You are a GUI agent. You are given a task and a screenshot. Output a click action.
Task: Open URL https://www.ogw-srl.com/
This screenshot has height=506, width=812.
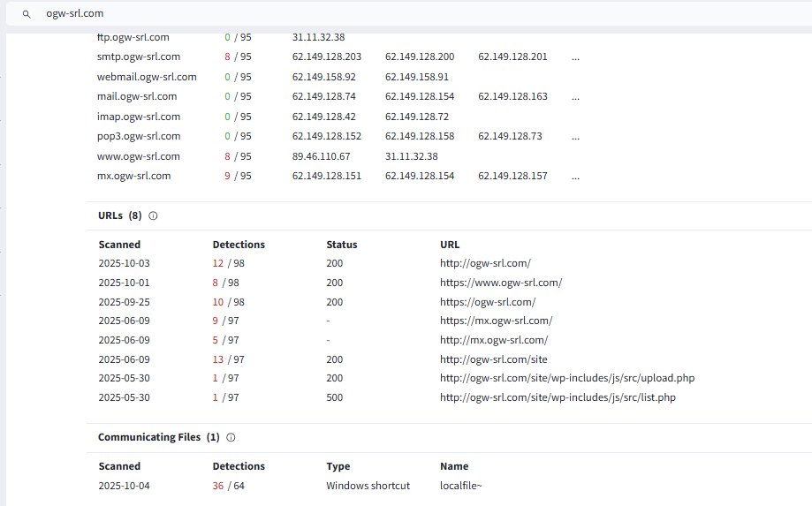(x=501, y=283)
